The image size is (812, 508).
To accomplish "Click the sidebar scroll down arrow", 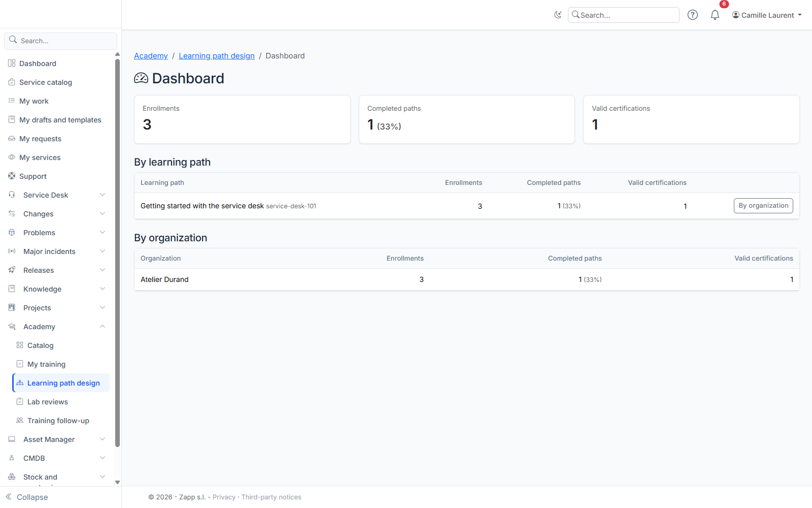I will pos(117,483).
